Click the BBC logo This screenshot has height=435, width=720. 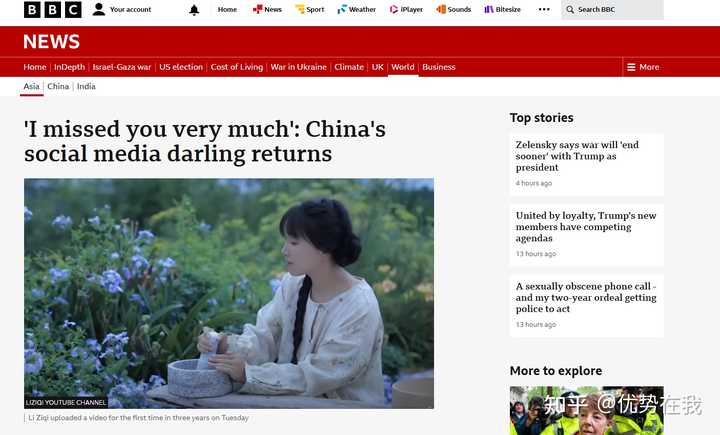coord(53,10)
